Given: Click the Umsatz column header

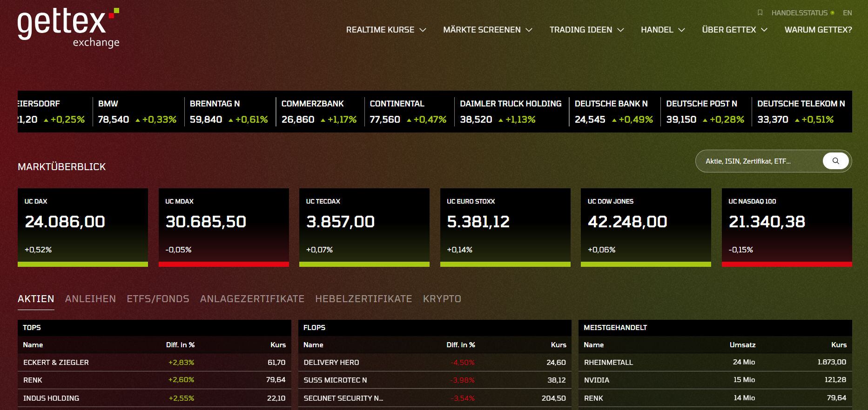Looking at the screenshot, I should (742, 345).
